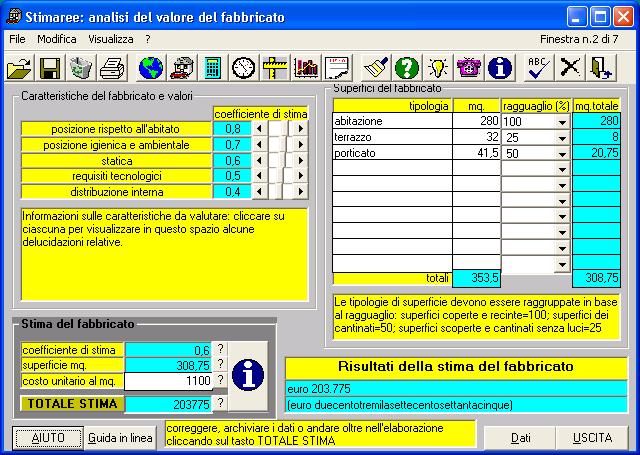Viewport: 640px width, 455px height.
Task: Click the Dati button
Action: [521, 438]
